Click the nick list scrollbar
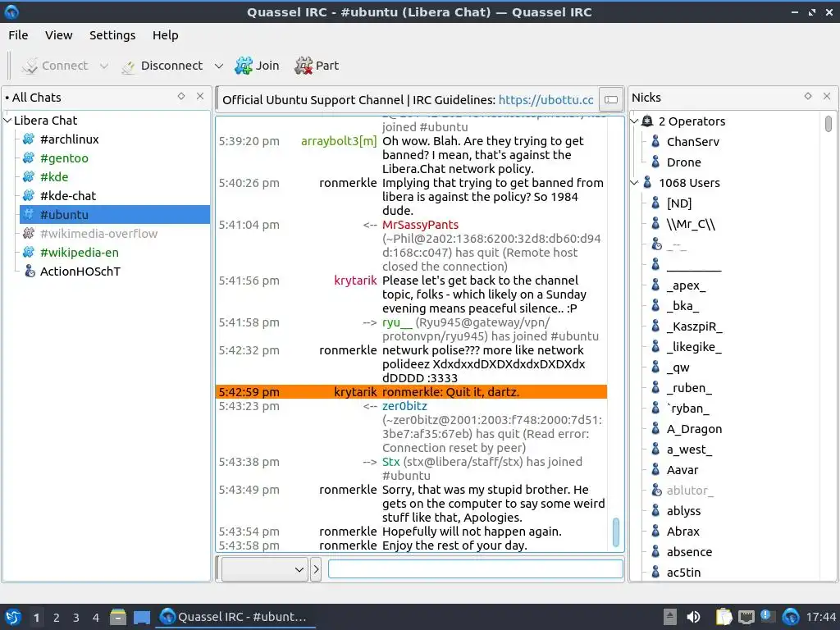 [x=829, y=124]
